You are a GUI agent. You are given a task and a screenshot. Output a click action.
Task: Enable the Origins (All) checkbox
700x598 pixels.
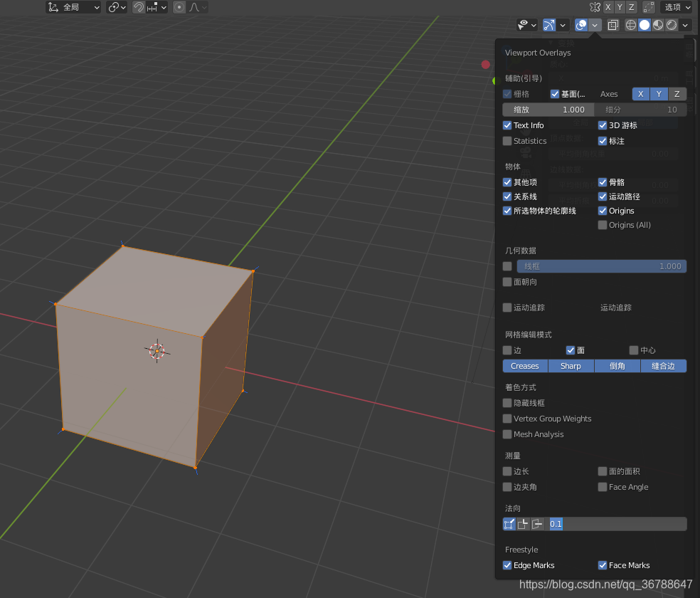(603, 225)
